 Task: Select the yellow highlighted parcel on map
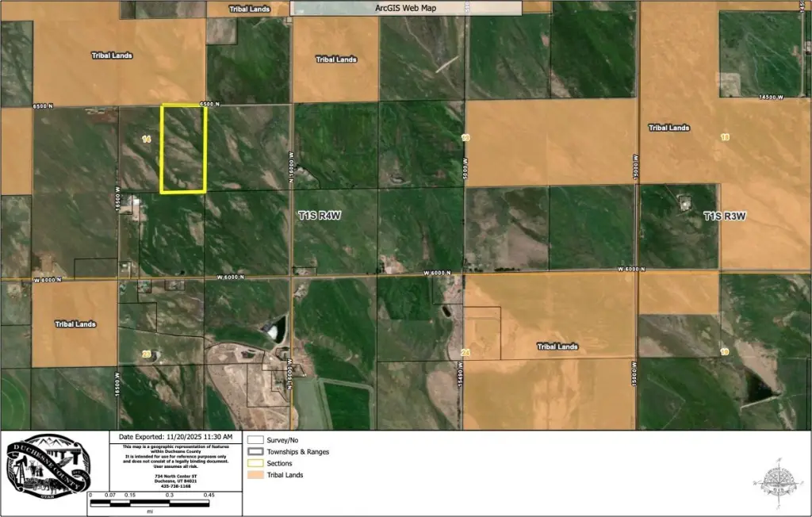point(183,149)
